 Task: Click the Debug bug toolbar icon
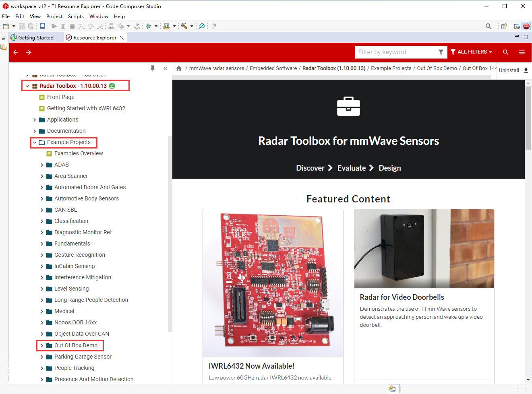pos(149,26)
